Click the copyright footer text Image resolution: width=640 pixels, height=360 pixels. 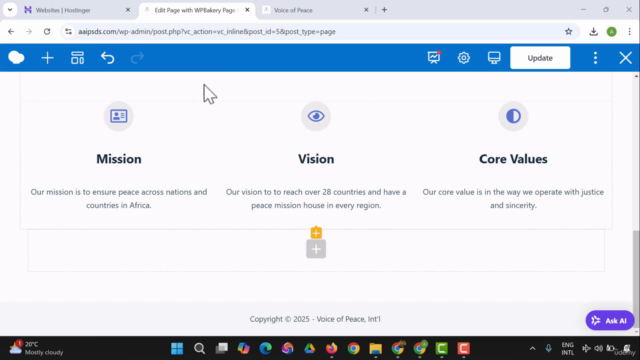(315, 319)
